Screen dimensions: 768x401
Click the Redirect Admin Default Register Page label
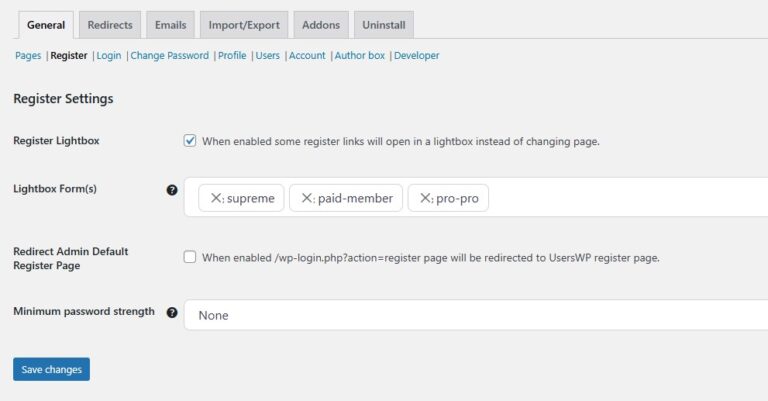(x=71, y=258)
